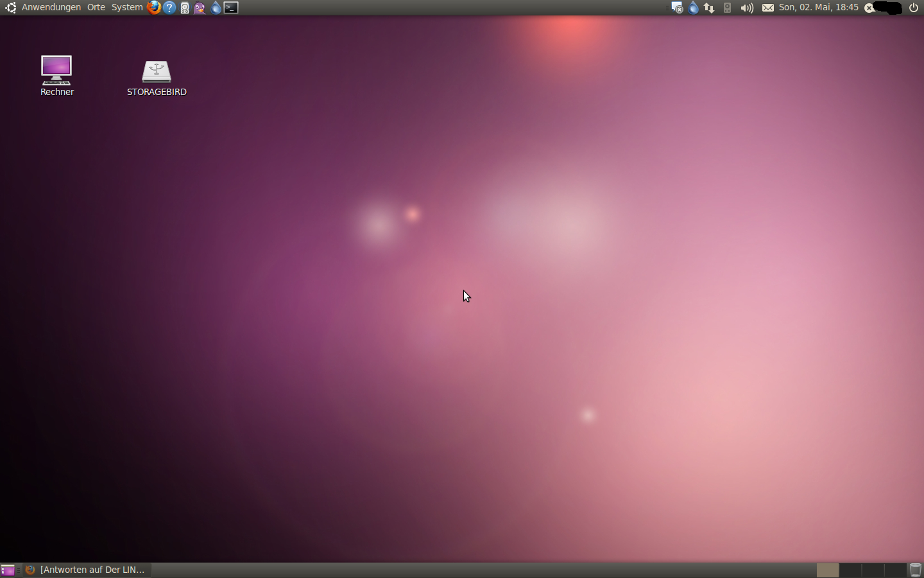Screen dimensions: 924x578
Task: Click the Deluge icon in notification area
Action: (694, 8)
